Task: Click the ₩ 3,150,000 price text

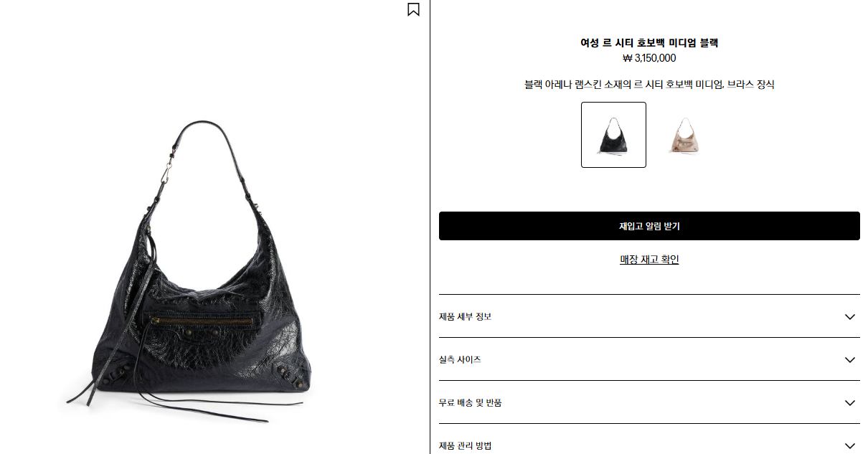Action: tap(649, 59)
